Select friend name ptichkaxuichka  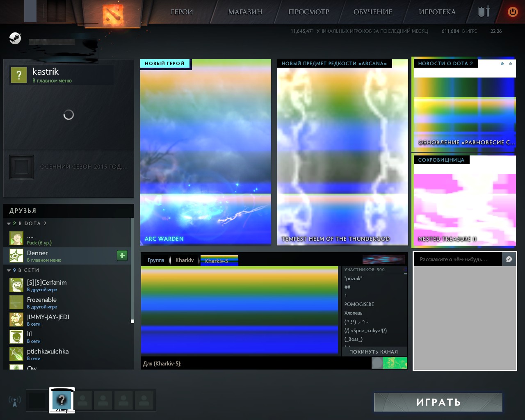tap(48, 352)
